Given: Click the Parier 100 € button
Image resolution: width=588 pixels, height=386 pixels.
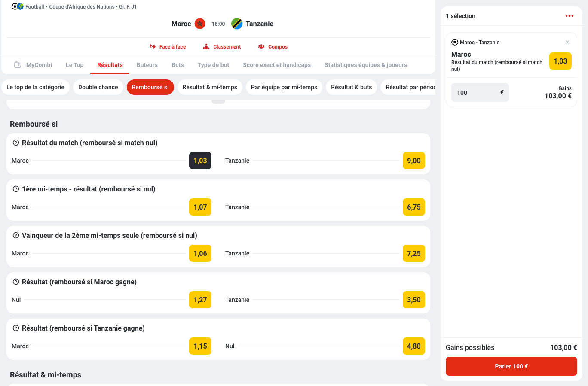Looking at the screenshot, I should tap(511, 366).
